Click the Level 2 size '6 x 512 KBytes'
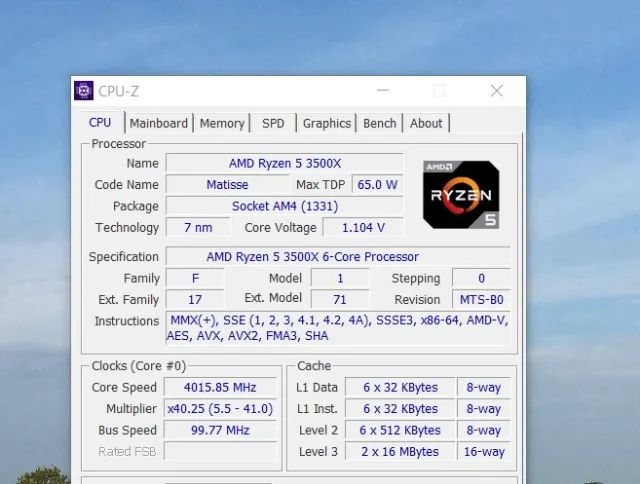The image size is (640, 484). (x=400, y=430)
